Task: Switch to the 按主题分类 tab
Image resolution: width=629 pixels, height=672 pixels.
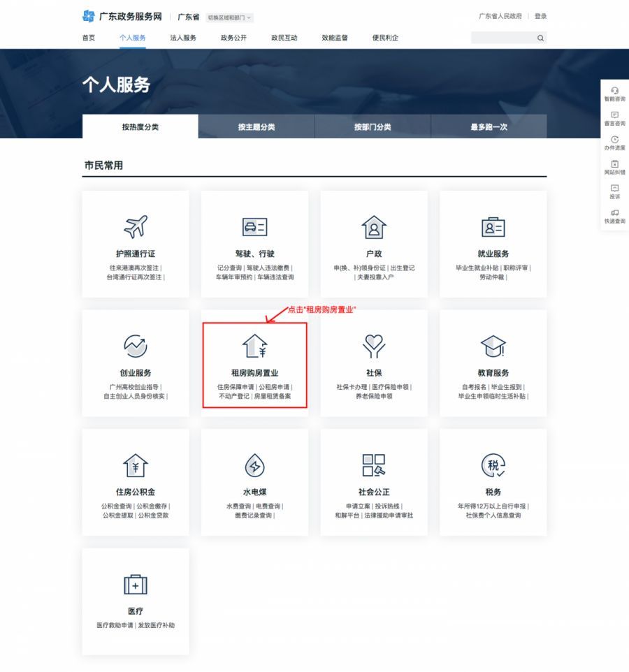Action: (256, 127)
